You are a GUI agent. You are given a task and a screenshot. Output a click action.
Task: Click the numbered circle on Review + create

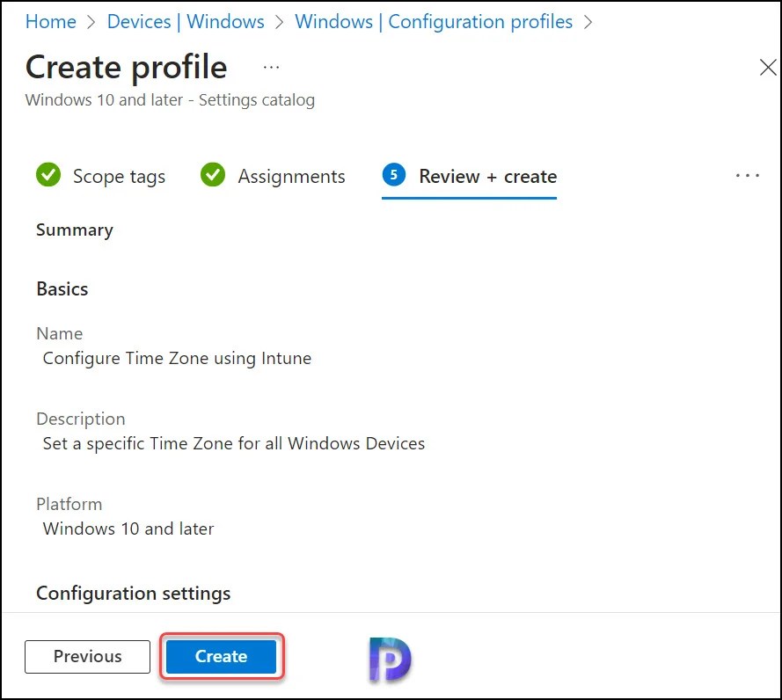coord(394,176)
